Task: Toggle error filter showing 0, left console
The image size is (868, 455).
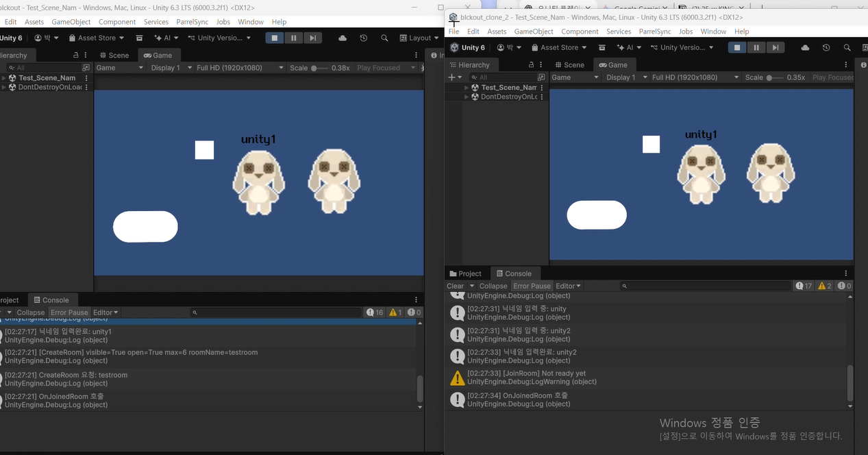Action: pos(414,312)
